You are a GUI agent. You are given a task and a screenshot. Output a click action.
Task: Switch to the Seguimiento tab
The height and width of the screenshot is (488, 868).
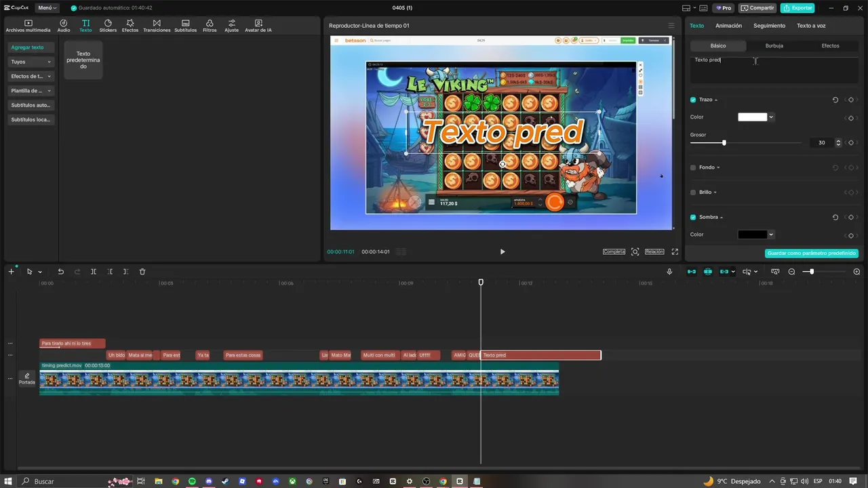769,26
